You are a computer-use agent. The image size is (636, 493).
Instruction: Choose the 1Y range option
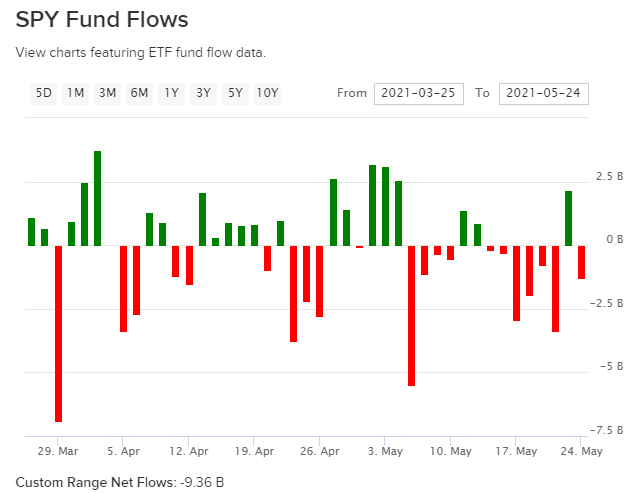click(x=172, y=93)
